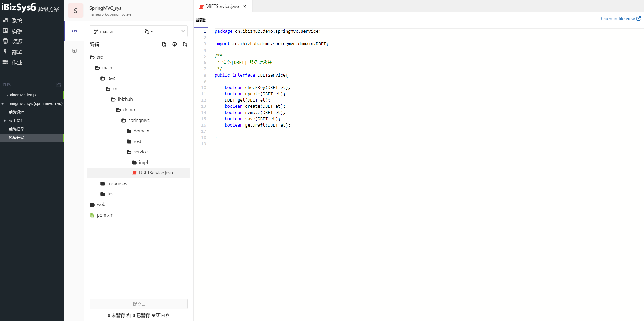Collapse the cn folder
Image resolution: width=644 pixels, height=321 pixels.
click(x=108, y=89)
